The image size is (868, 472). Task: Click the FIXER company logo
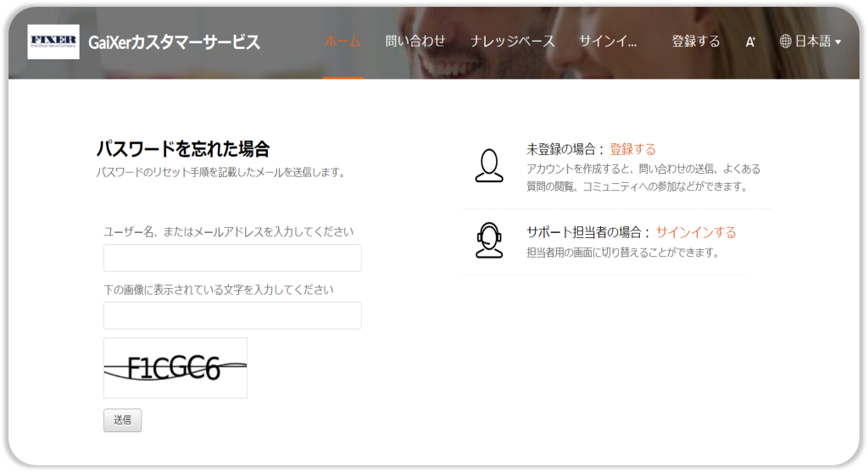point(53,42)
